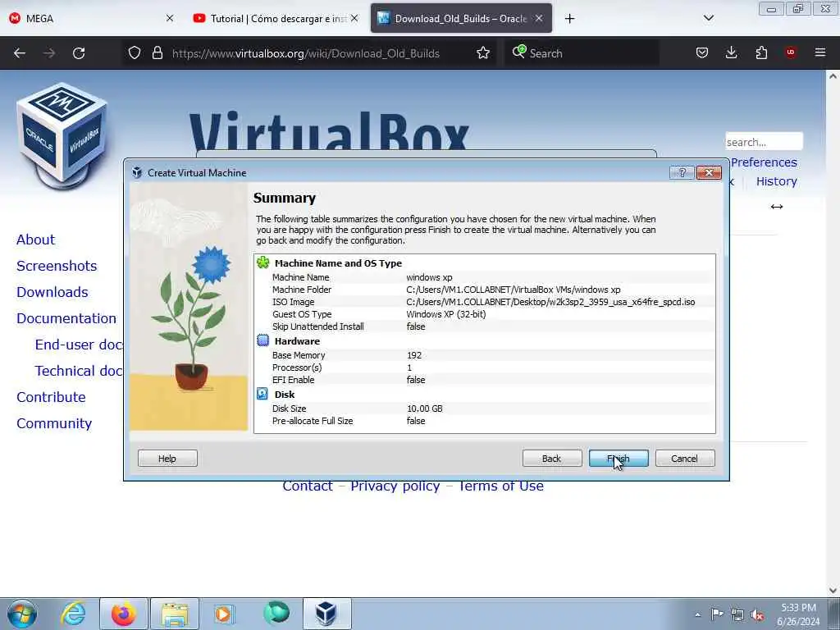Select the Base Memory value 192
The width and height of the screenshot is (840, 630).
coord(414,355)
